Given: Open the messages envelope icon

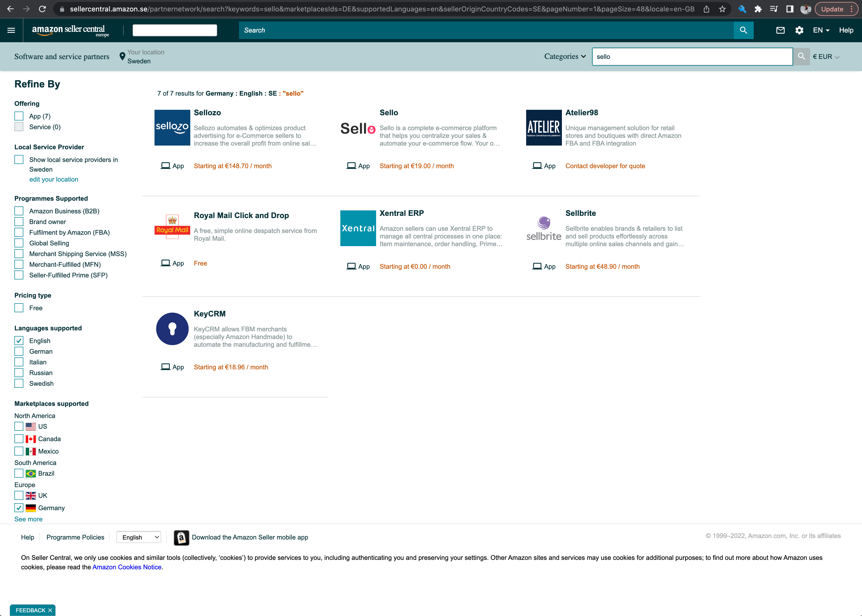Looking at the screenshot, I should coord(780,30).
